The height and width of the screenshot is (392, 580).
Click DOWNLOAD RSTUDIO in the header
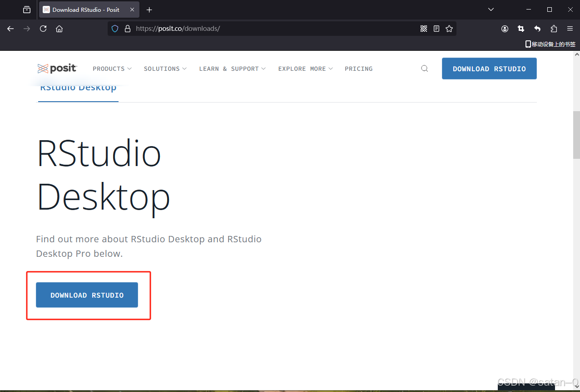(x=489, y=69)
